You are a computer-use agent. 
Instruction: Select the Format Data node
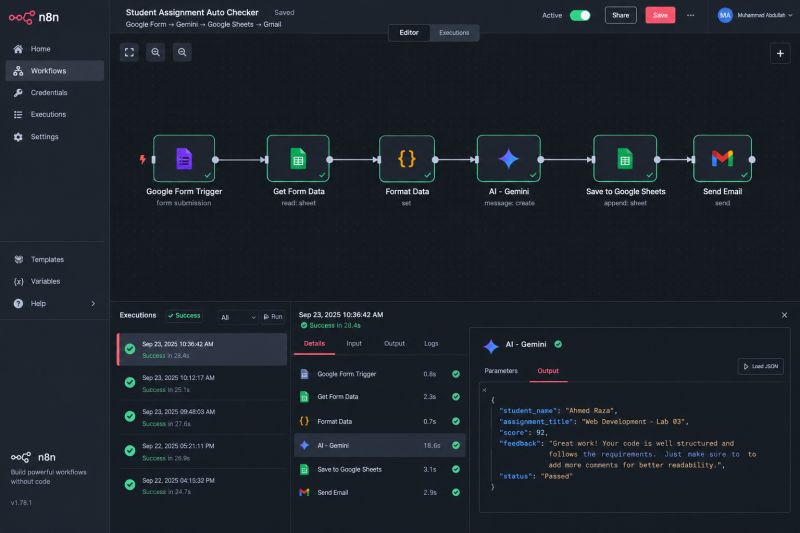click(x=407, y=159)
